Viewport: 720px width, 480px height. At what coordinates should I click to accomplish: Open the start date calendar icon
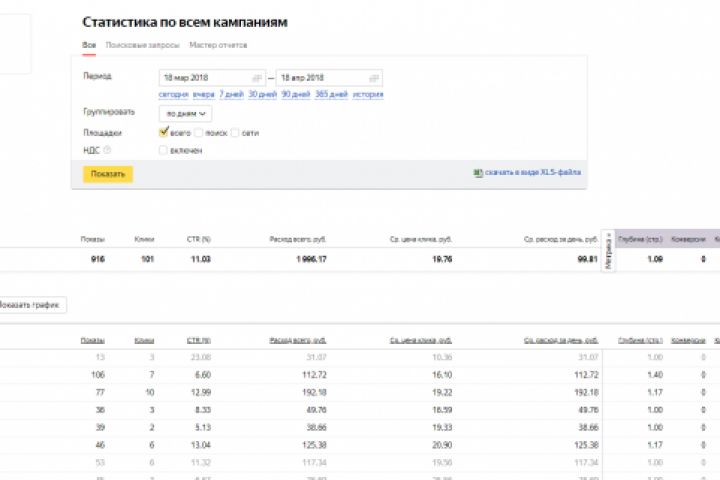[257, 78]
